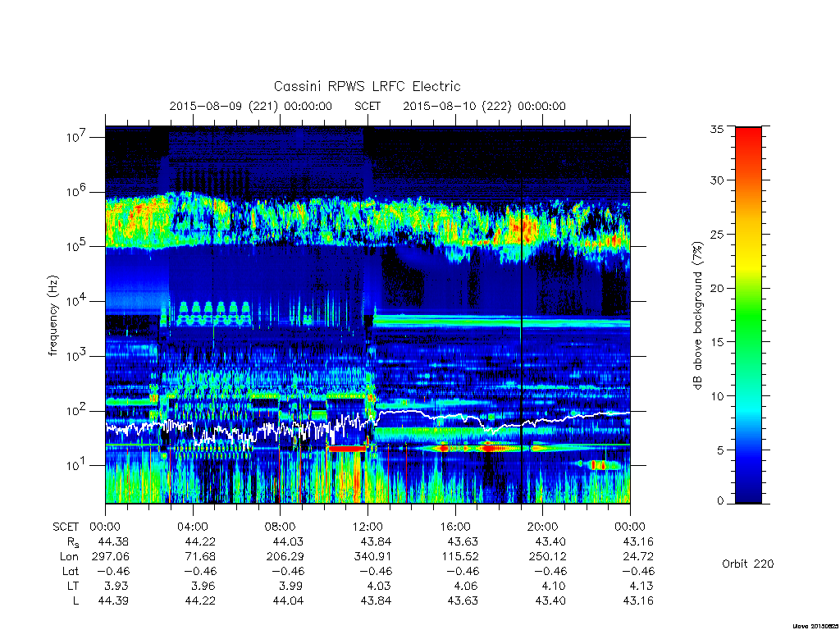Click the 10^2 frequency tick label
The height and width of the screenshot is (630, 840).
[77, 412]
